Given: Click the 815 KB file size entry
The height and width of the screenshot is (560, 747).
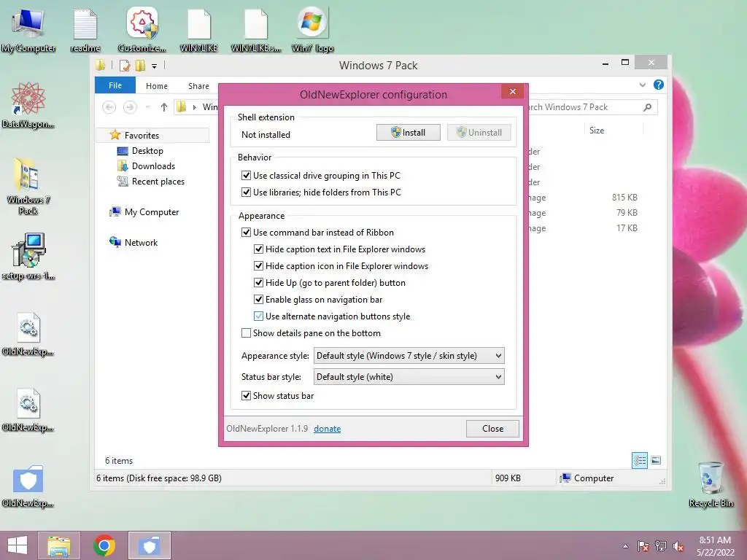Looking at the screenshot, I should coord(624,197).
